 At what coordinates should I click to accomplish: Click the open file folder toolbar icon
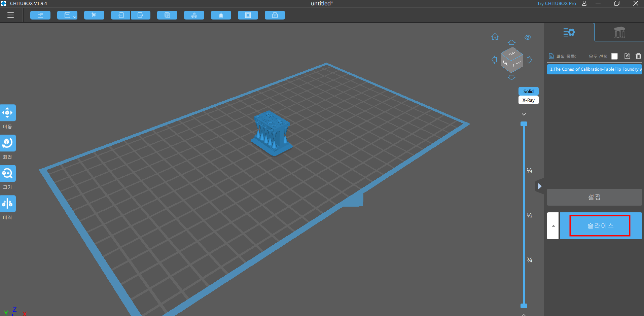(x=40, y=15)
